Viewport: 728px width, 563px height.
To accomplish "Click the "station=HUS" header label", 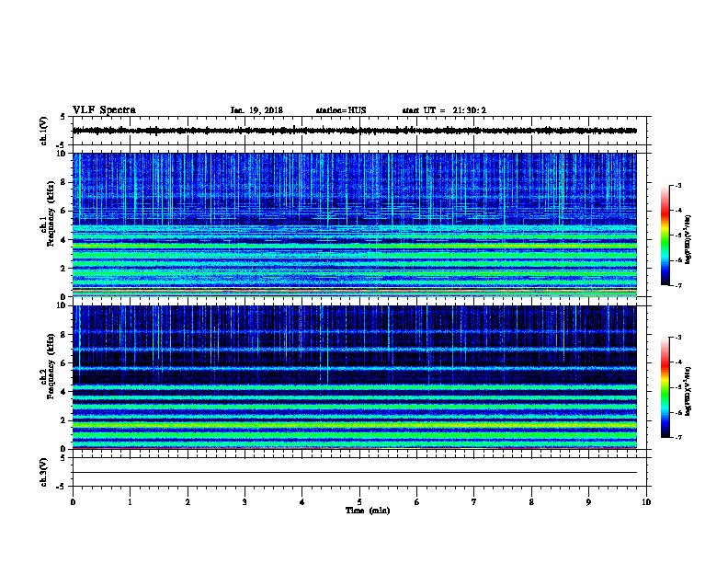I will pos(341,110).
